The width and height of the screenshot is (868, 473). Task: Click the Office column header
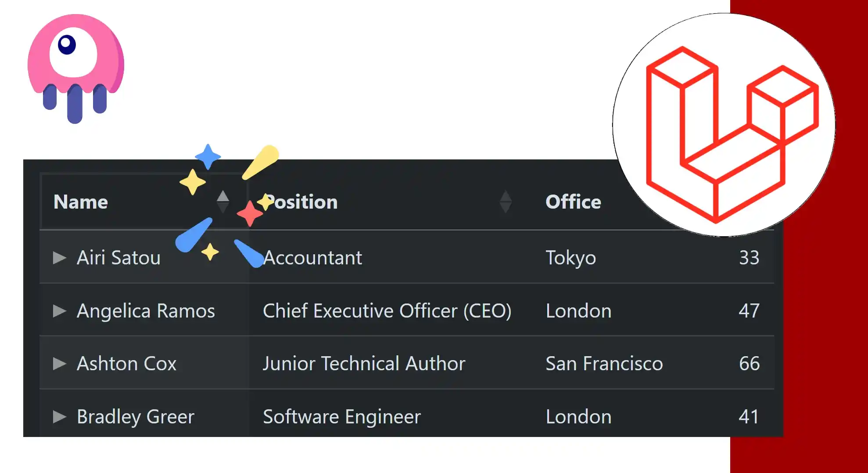pos(573,202)
